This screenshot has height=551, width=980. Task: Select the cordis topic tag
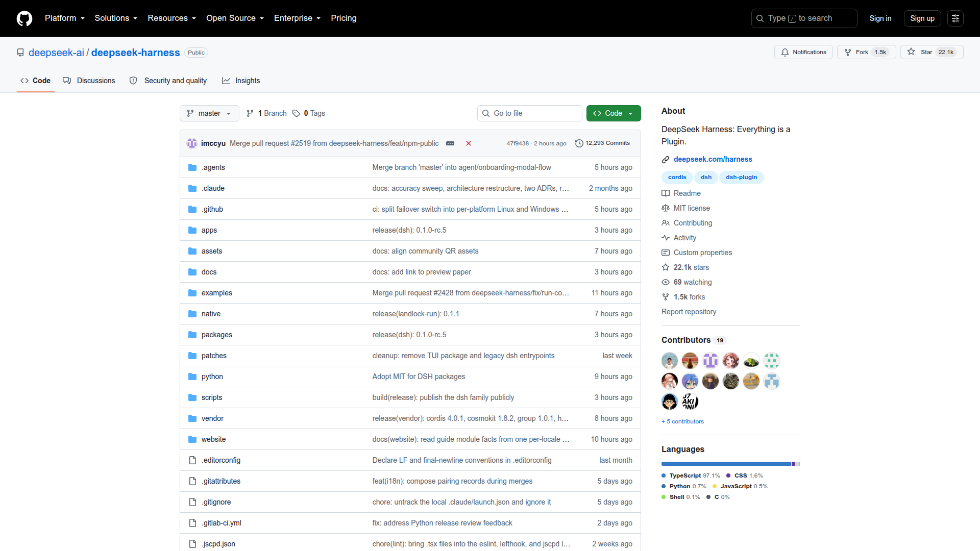pyautogui.click(x=677, y=178)
